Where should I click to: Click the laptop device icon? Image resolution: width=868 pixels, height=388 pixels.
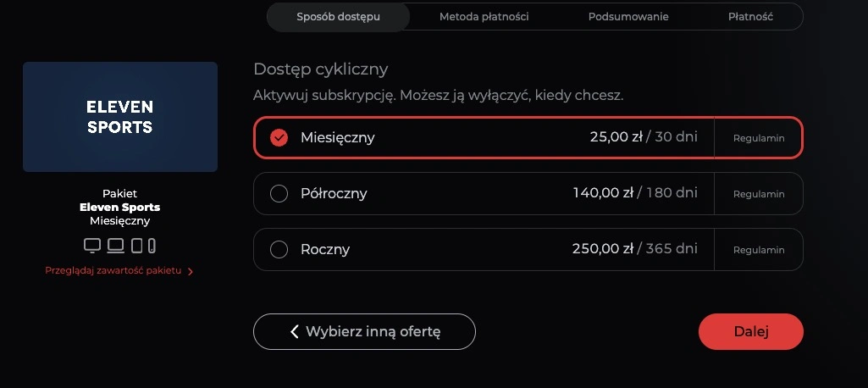pos(115,246)
